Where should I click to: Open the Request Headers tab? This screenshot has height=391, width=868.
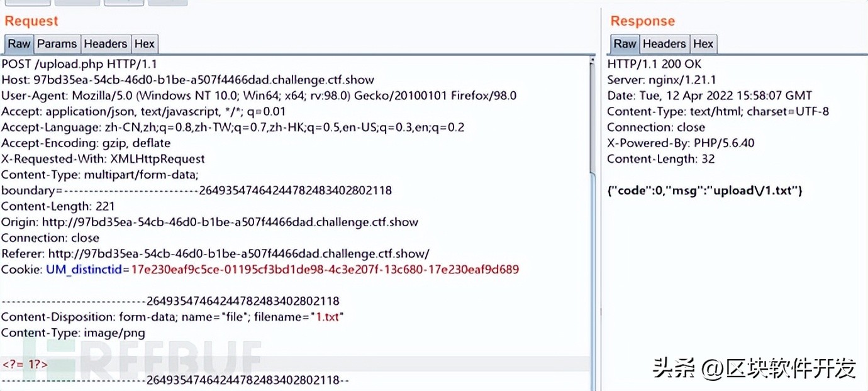pyautogui.click(x=105, y=44)
